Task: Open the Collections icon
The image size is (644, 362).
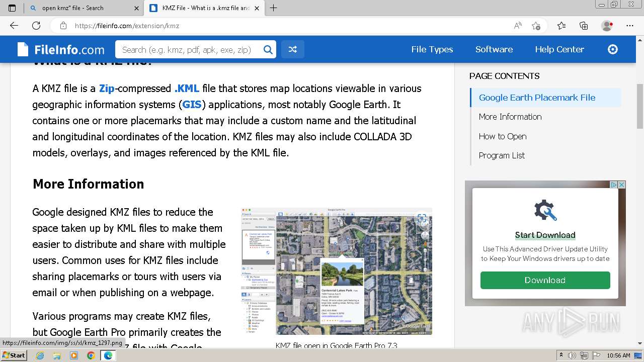Action: click(x=584, y=26)
